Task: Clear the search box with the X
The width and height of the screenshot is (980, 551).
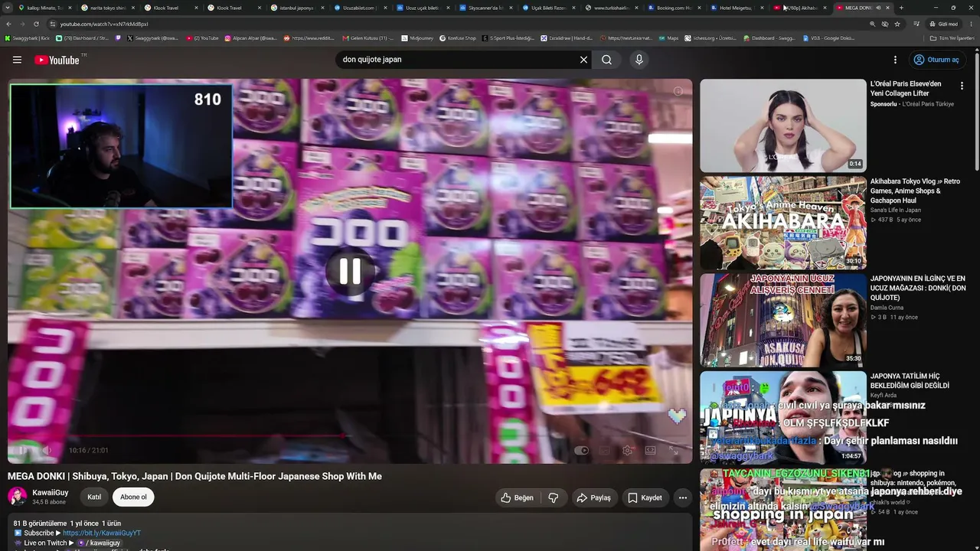Action: (x=583, y=60)
